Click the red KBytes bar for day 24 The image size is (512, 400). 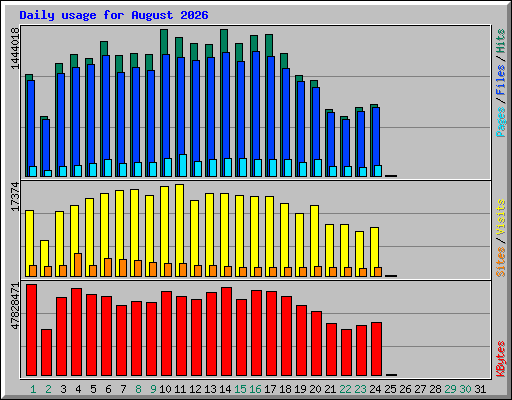[x=376, y=349]
